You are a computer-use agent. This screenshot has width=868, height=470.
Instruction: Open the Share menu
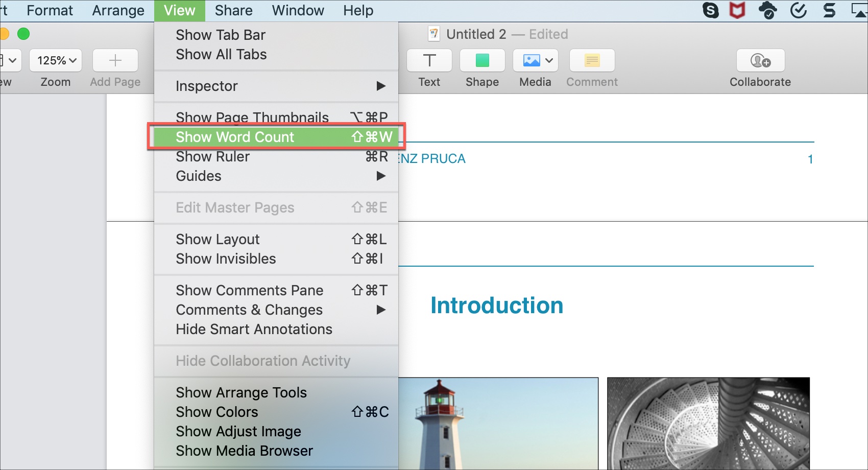[x=233, y=10]
